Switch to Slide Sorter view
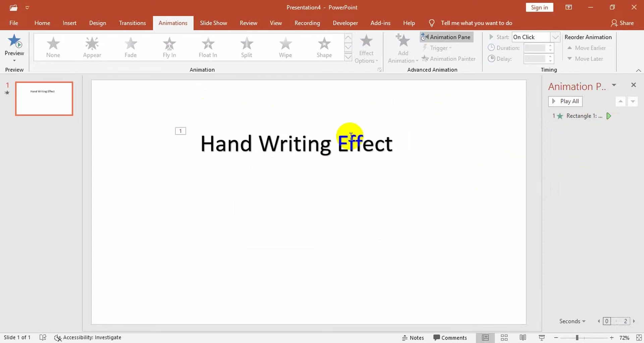 click(504, 338)
